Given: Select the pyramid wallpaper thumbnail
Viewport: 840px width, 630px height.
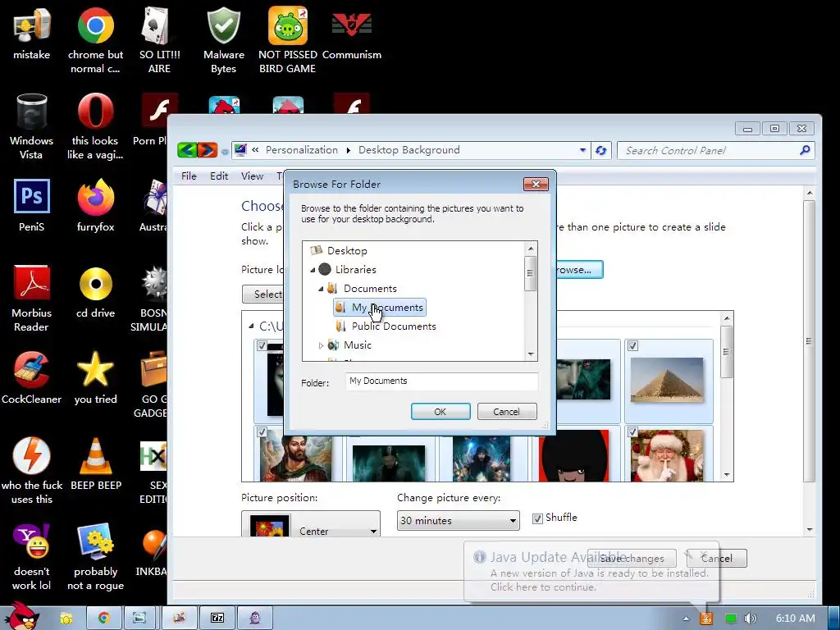Looking at the screenshot, I should pyautogui.click(x=667, y=380).
